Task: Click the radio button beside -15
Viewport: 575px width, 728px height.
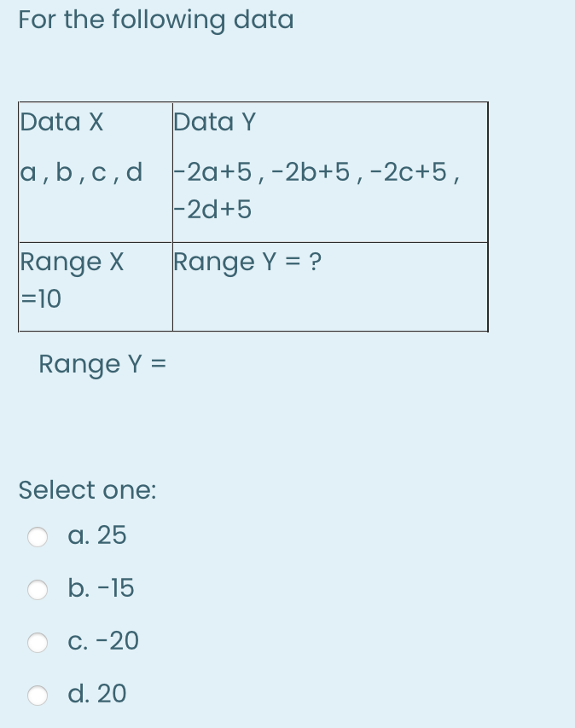Action: 38,588
